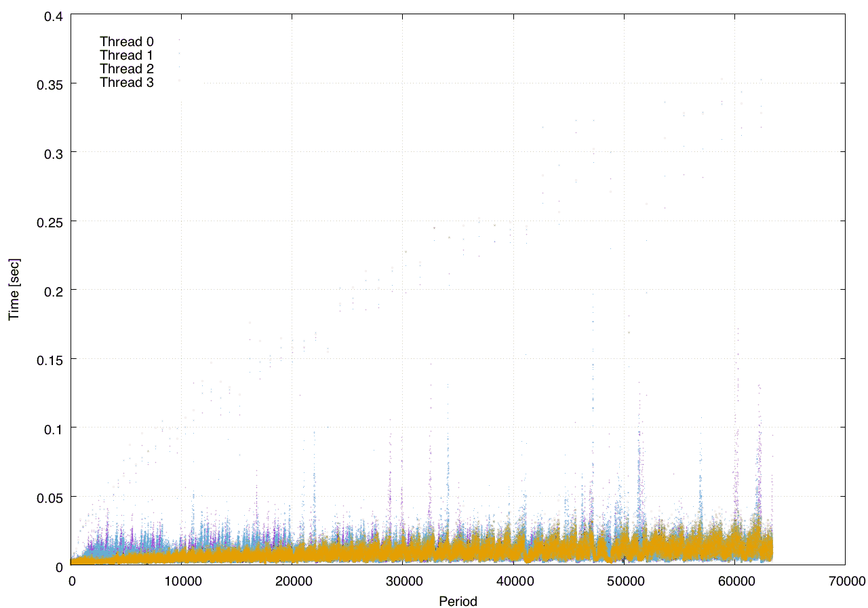The image size is (868, 608).
Task: Click the y-axis tick label 0.1
Action: coord(54,428)
